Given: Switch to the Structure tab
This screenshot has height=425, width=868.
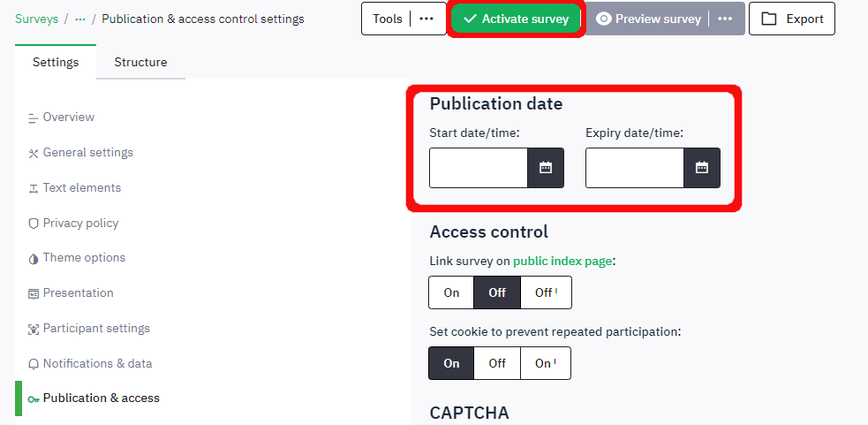Looking at the screenshot, I should [x=140, y=62].
